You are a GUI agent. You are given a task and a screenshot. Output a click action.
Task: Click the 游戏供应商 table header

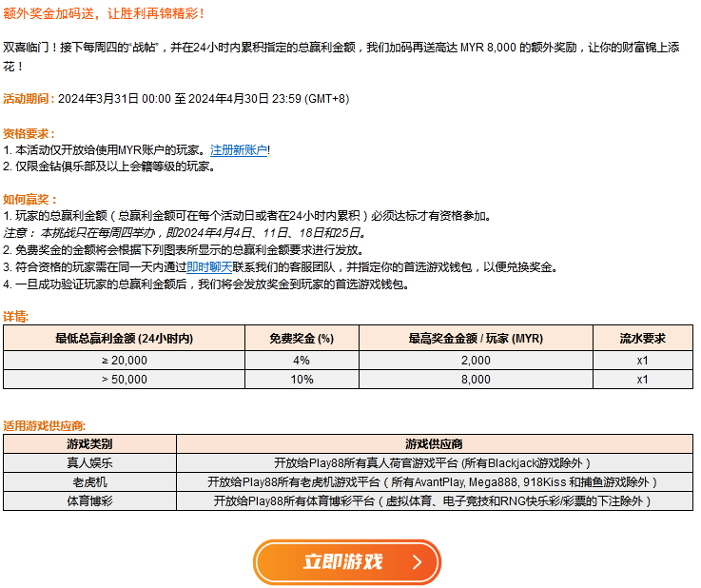(434, 443)
